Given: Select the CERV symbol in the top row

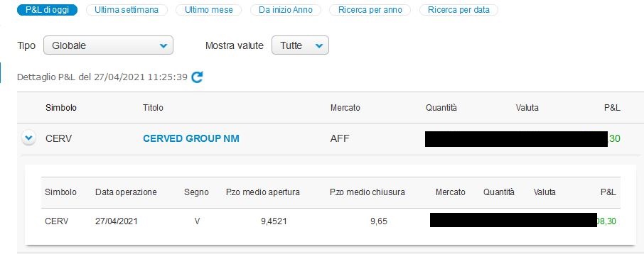Looking at the screenshot, I should pyautogui.click(x=59, y=139).
